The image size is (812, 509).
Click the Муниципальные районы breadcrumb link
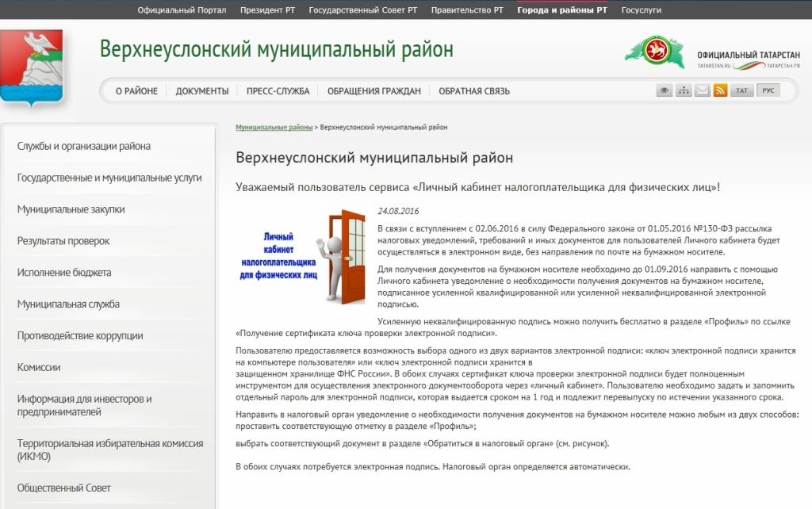274,128
